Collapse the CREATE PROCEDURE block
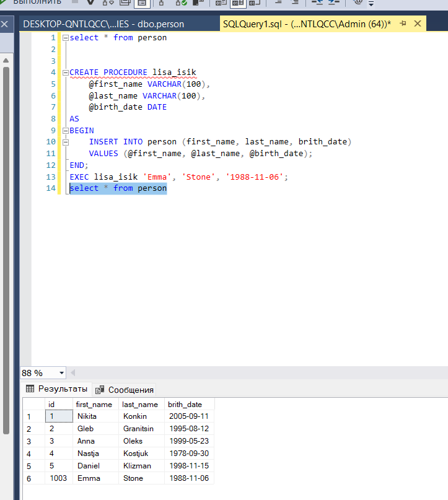Viewport: 448px width, 500px height. (66, 72)
